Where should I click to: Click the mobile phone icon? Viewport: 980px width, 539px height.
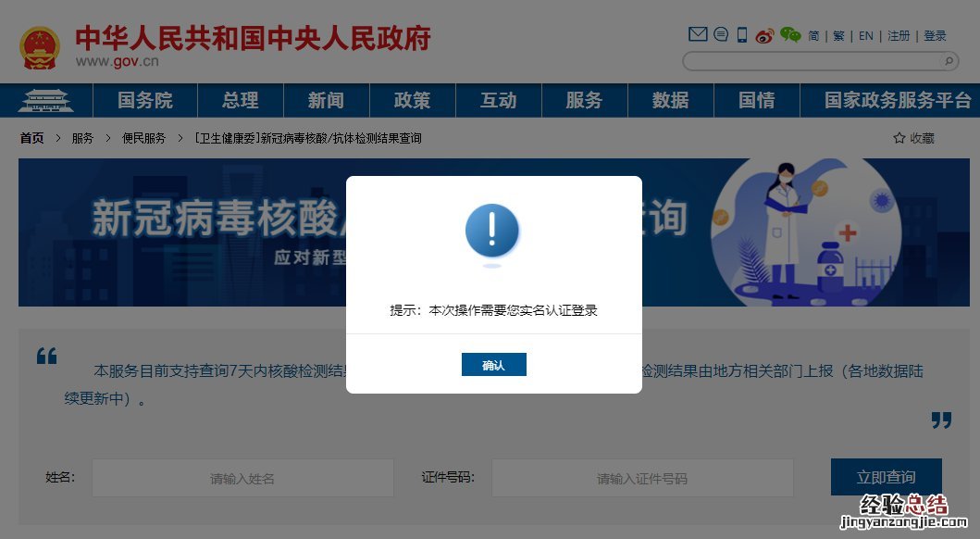[742, 35]
